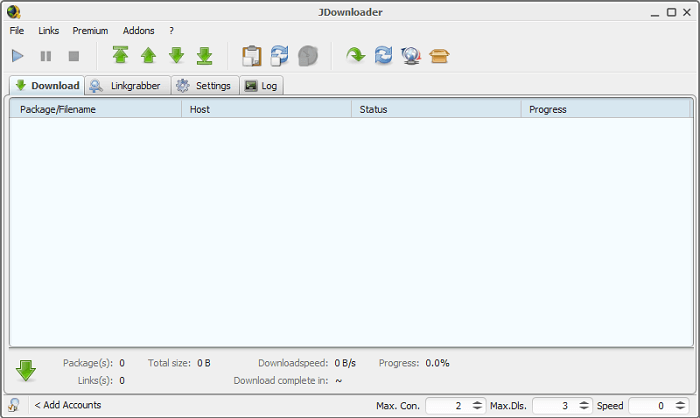Viewport: 700px width, 418px height.
Task: Pause downloads using the pause icon
Action: pos(46,56)
